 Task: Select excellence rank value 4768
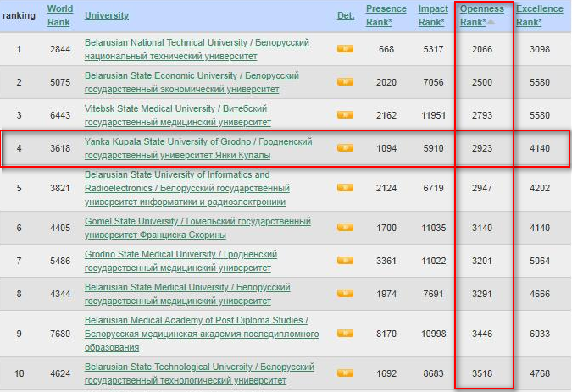coord(540,373)
